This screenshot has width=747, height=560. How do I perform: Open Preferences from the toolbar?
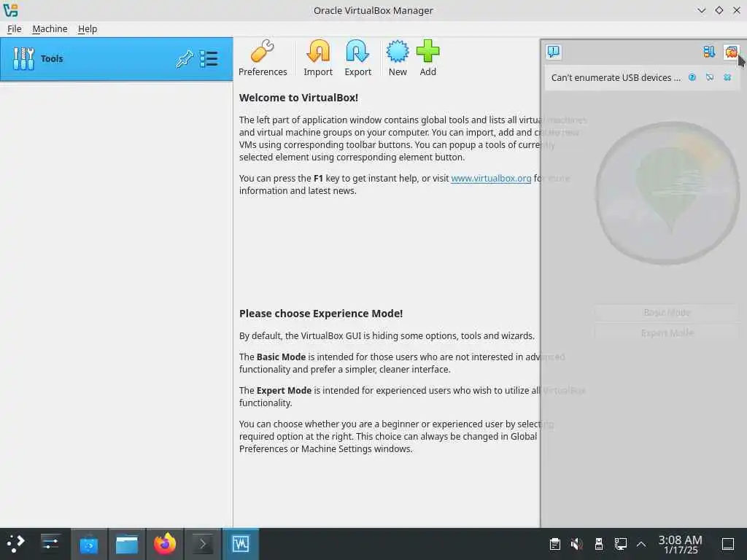263,58
